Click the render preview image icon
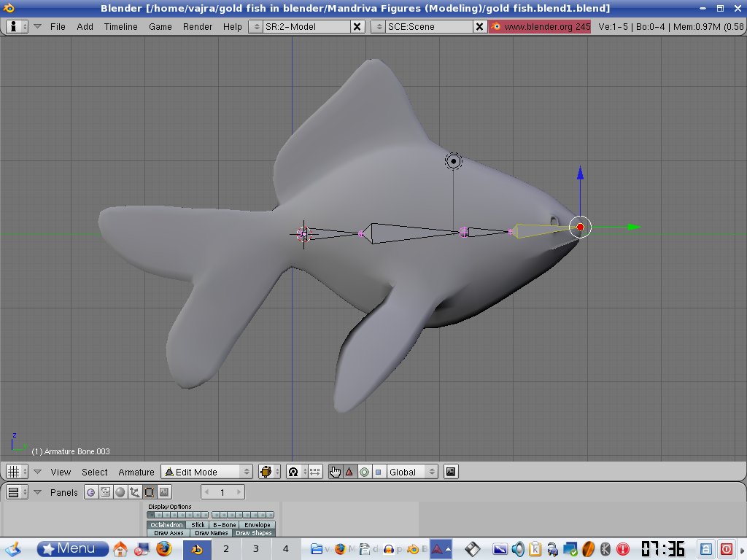 [x=451, y=472]
